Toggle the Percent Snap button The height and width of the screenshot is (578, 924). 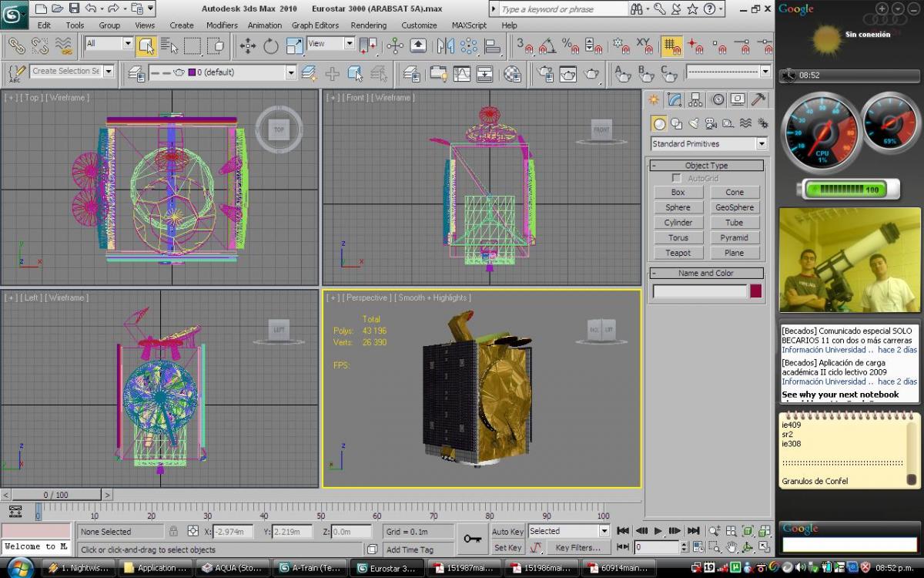pos(571,45)
